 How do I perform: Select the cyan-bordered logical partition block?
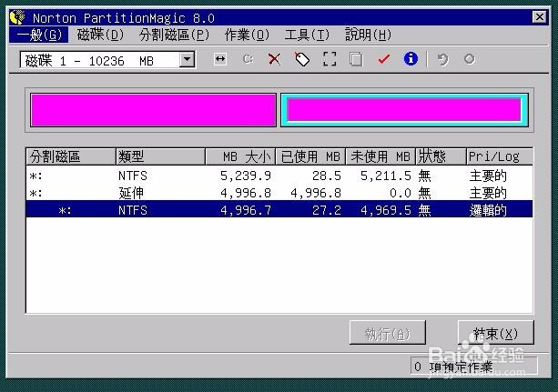tap(404, 110)
